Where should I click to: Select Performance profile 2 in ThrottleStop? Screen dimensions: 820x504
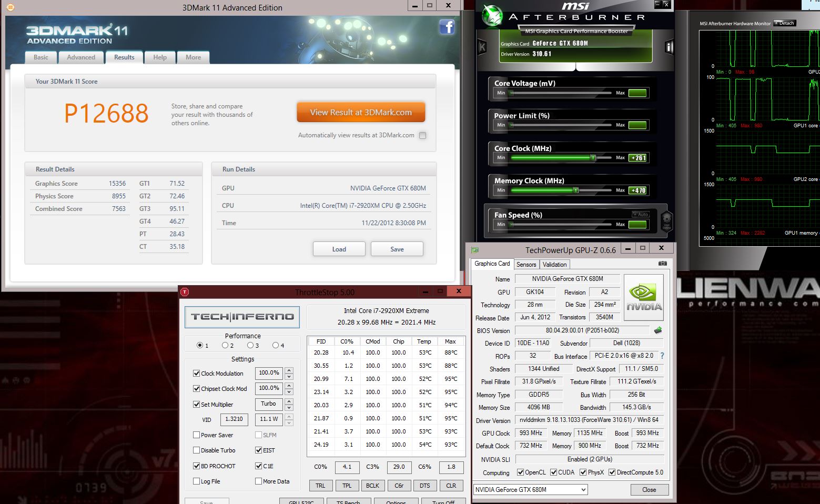coord(225,345)
